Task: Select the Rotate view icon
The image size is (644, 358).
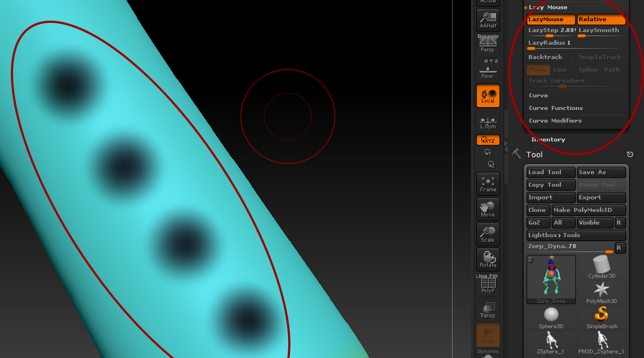Action: 488,259
